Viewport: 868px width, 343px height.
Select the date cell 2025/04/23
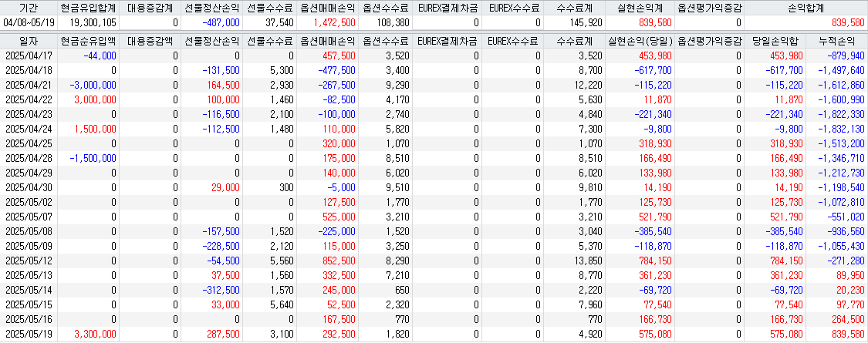point(29,114)
